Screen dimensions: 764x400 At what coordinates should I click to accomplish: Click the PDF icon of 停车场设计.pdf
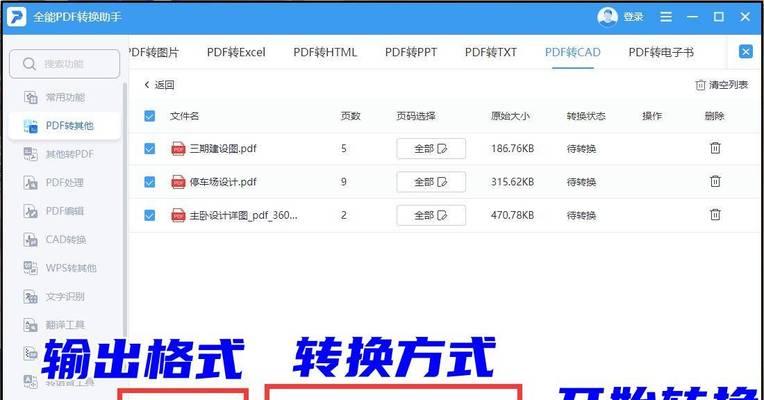pyautogui.click(x=178, y=182)
